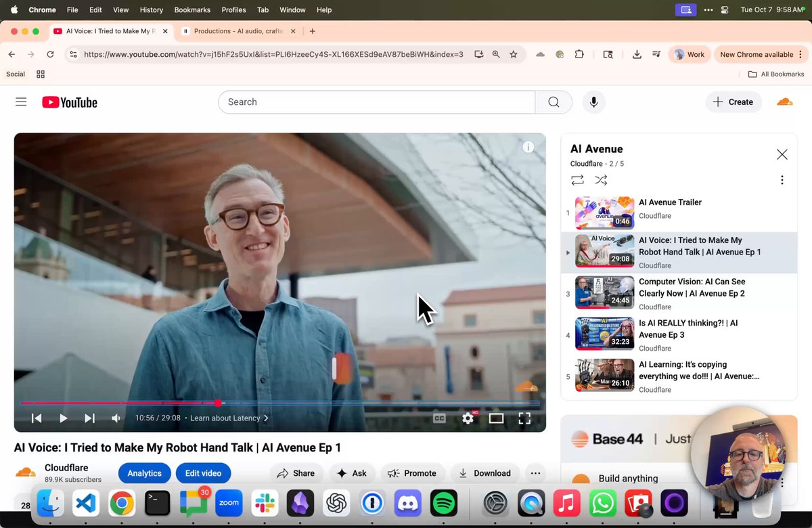
Task: Open more actions below the video
Action: point(535,473)
